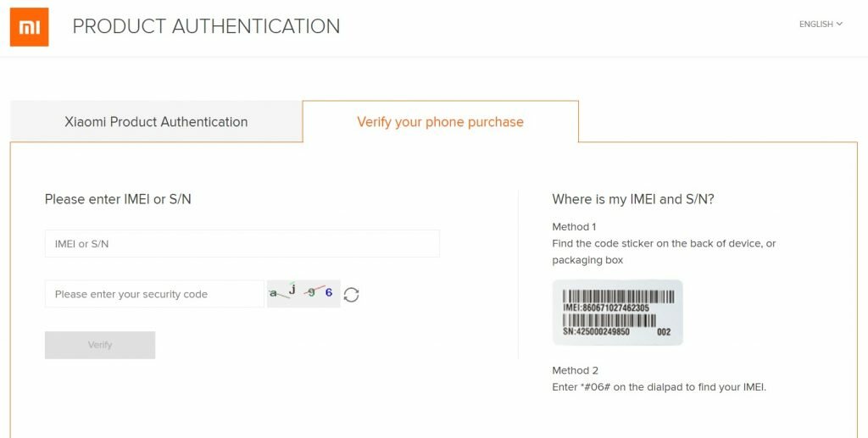Open the ENGLISH language dropdown
Viewport: 868px width, 438px height.
(820, 25)
